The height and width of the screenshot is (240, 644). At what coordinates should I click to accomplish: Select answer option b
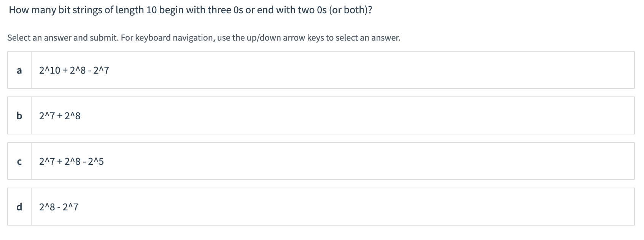(321, 115)
